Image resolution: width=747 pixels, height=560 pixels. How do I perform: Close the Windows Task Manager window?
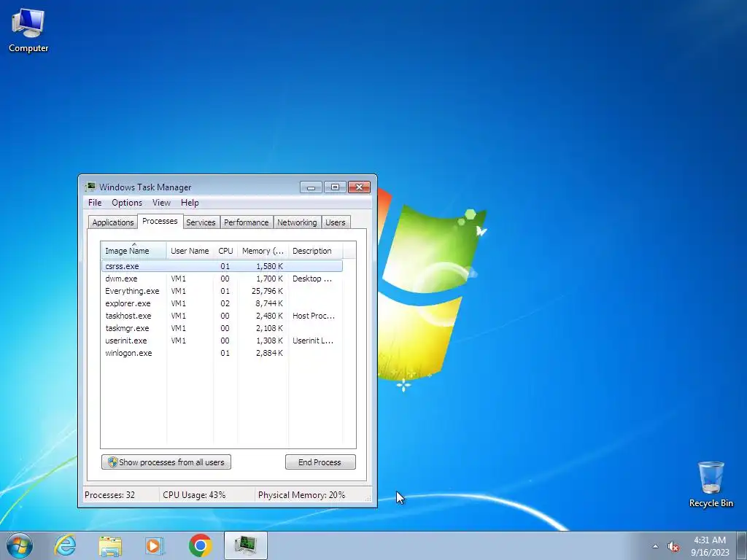coord(359,187)
